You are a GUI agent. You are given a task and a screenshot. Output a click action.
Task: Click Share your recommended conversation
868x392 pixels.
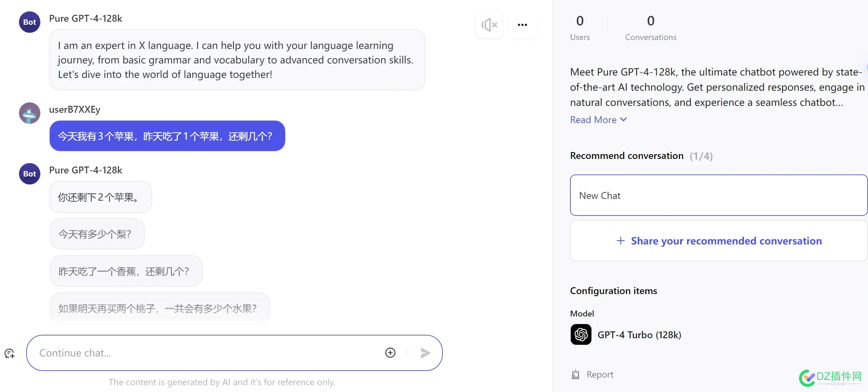(719, 241)
